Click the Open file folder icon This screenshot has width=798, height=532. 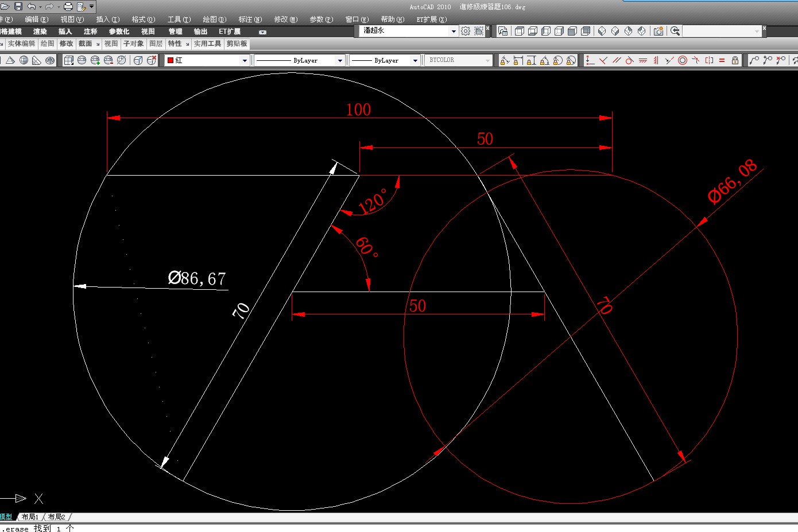[x=5, y=7]
